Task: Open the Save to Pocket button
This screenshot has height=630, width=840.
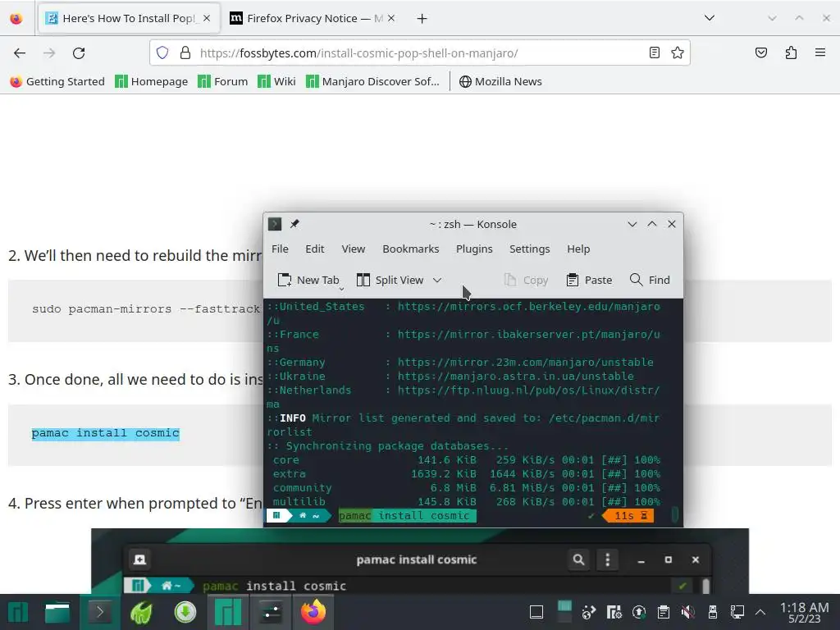Action: coord(760,52)
